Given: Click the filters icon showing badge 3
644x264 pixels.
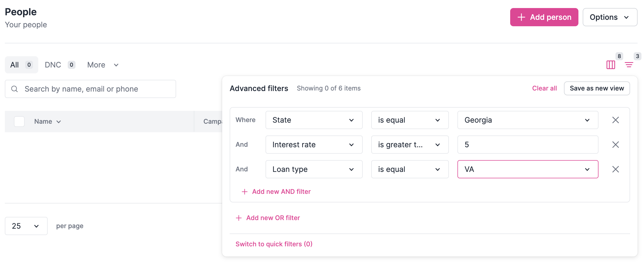Looking at the screenshot, I should 629,65.
